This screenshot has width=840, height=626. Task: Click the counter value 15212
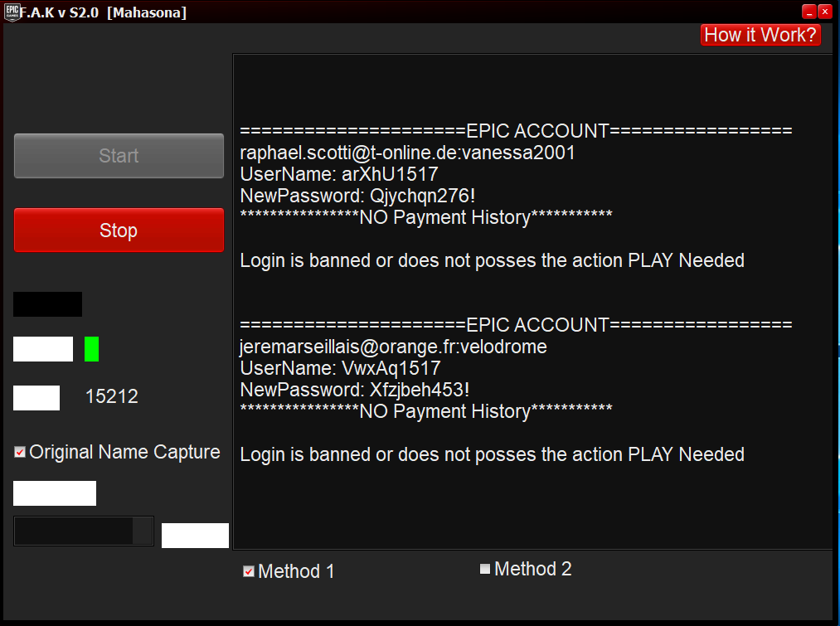pyautogui.click(x=111, y=397)
